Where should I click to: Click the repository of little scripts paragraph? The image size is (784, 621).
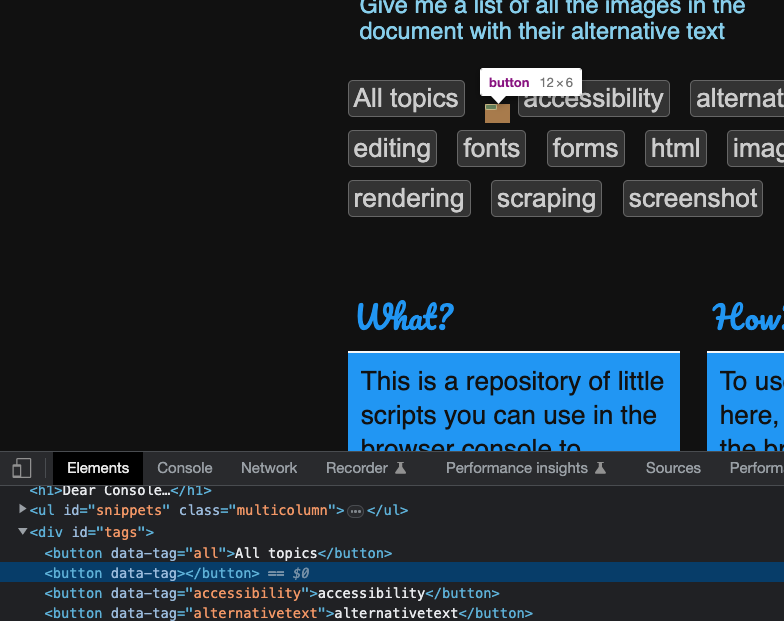tap(512, 409)
